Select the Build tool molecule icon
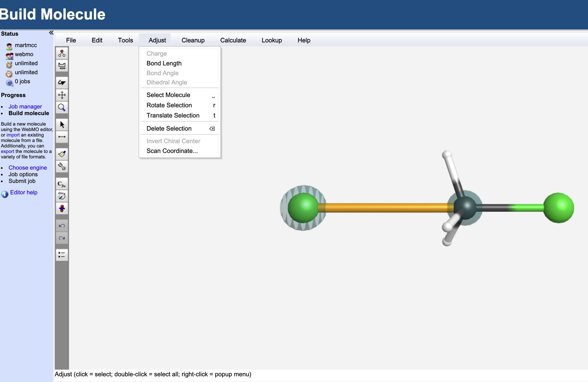This screenshot has width=588, height=382. [62, 53]
